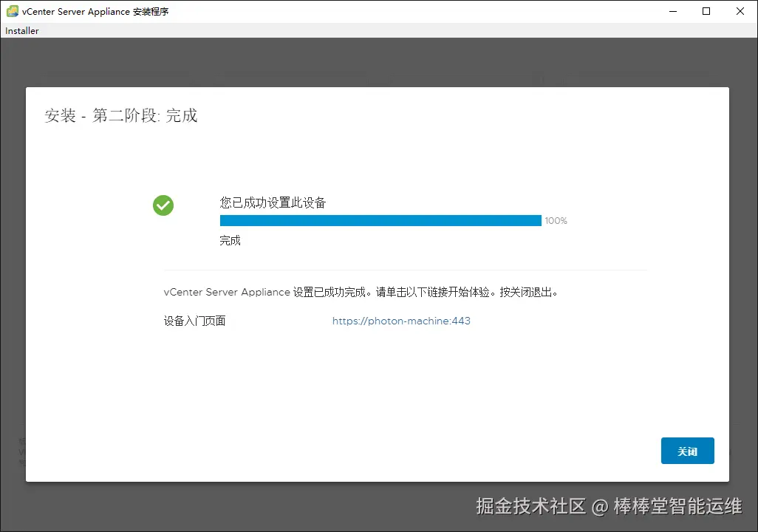Click the blue 100% progress bar

[380, 220]
